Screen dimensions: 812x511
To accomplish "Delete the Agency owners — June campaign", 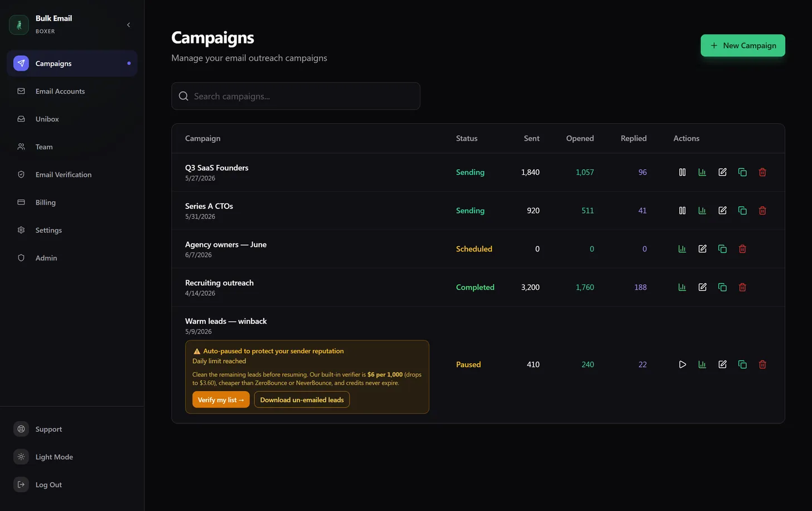I will 742,249.
